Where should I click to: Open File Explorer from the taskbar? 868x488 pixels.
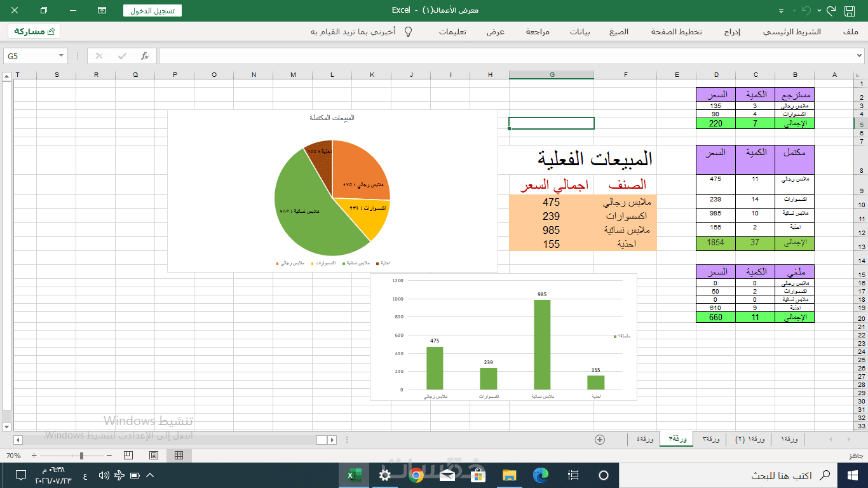click(x=509, y=475)
